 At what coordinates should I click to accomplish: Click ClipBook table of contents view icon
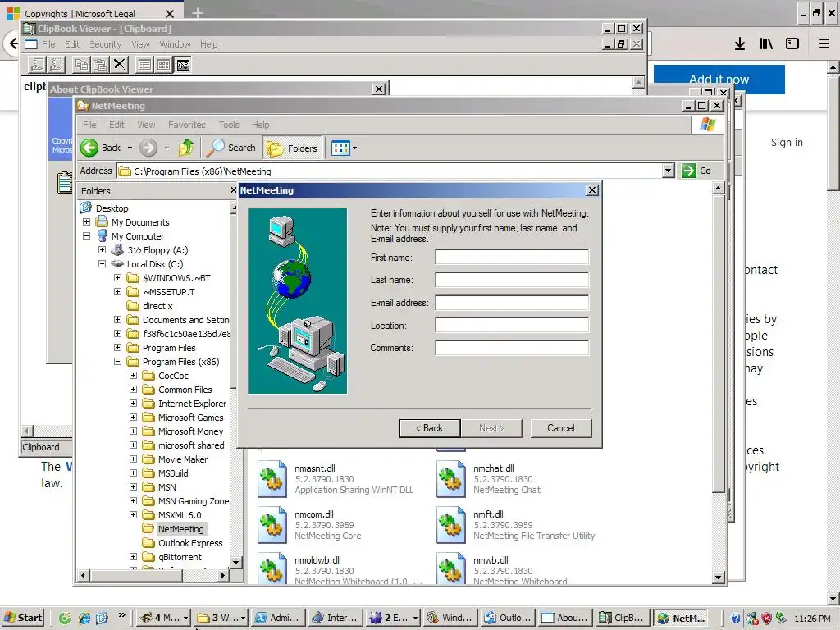[x=144, y=65]
